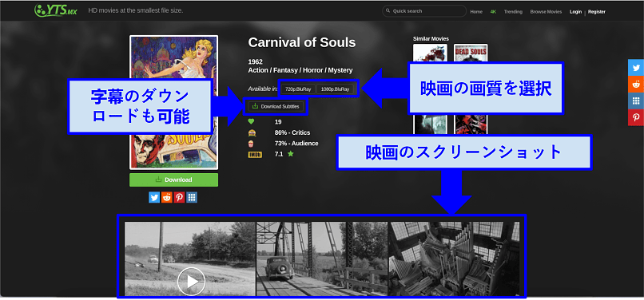Click the Twitter icon below the Download button

coord(154,197)
